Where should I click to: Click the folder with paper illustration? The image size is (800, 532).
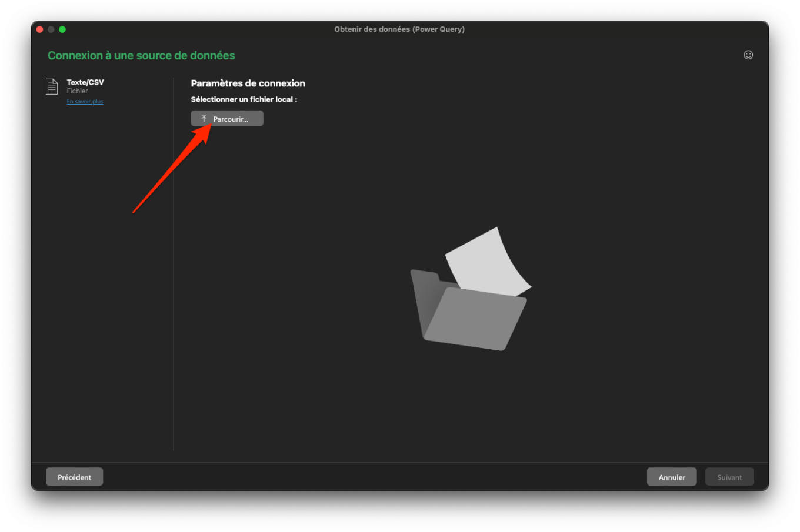[x=471, y=289]
